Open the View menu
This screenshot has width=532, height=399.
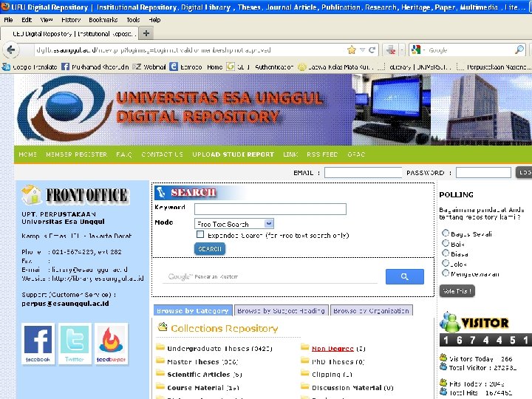click(x=47, y=20)
